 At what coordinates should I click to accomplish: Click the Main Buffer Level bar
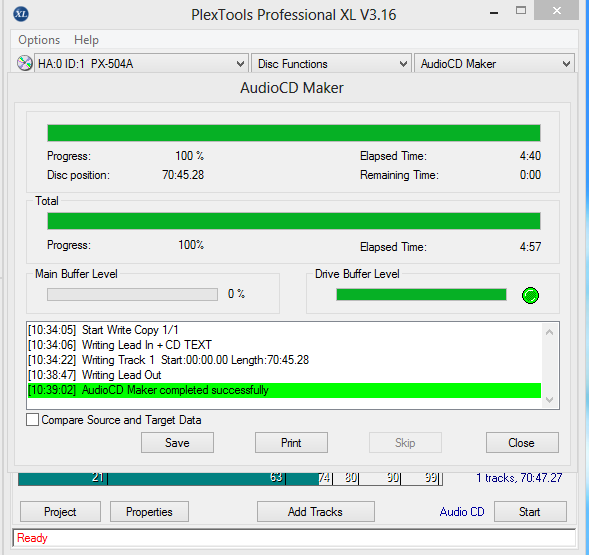pyautogui.click(x=132, y=294)
